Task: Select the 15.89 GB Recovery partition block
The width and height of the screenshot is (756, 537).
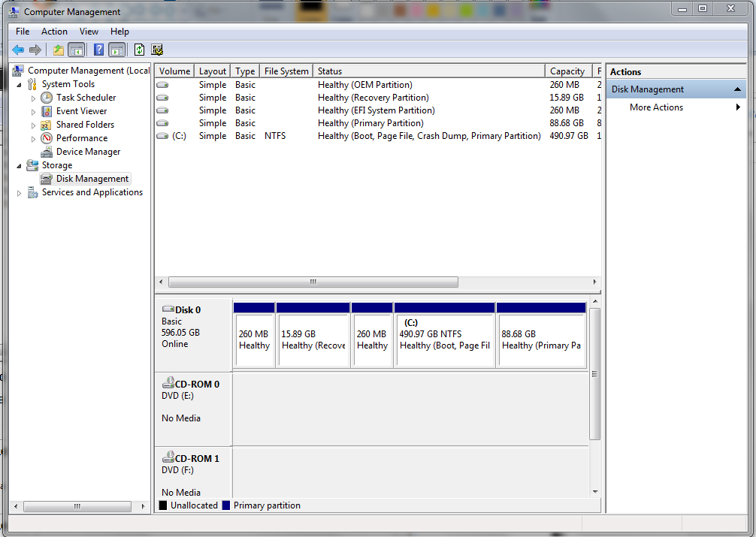Action: tap(313, 336)
